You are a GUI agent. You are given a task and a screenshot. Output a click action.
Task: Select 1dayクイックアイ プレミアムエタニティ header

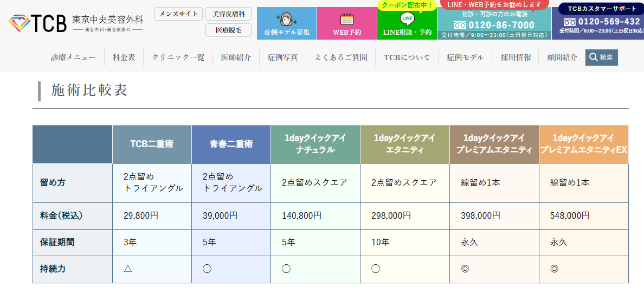click(494, 144)
